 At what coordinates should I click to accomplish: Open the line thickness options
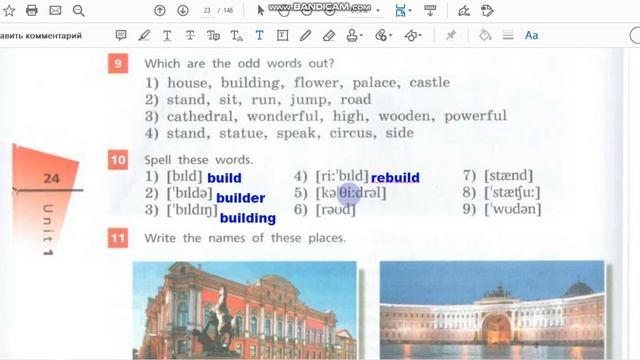(x=508, y=36)
